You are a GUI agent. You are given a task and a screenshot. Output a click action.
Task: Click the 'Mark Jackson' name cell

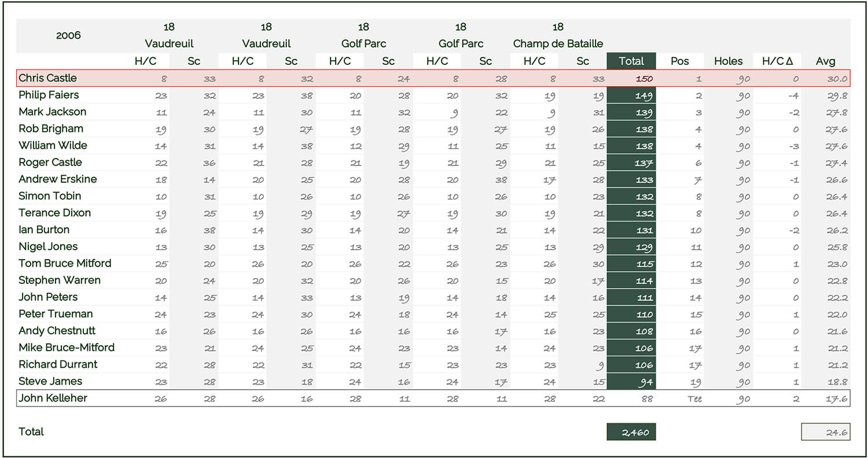[52, 112]
